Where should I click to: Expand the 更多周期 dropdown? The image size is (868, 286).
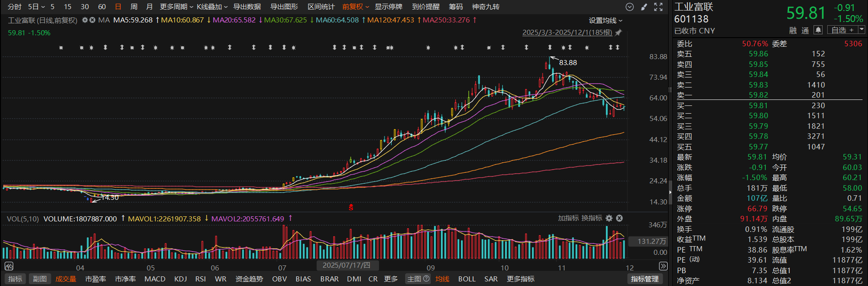tap(176, 7)
